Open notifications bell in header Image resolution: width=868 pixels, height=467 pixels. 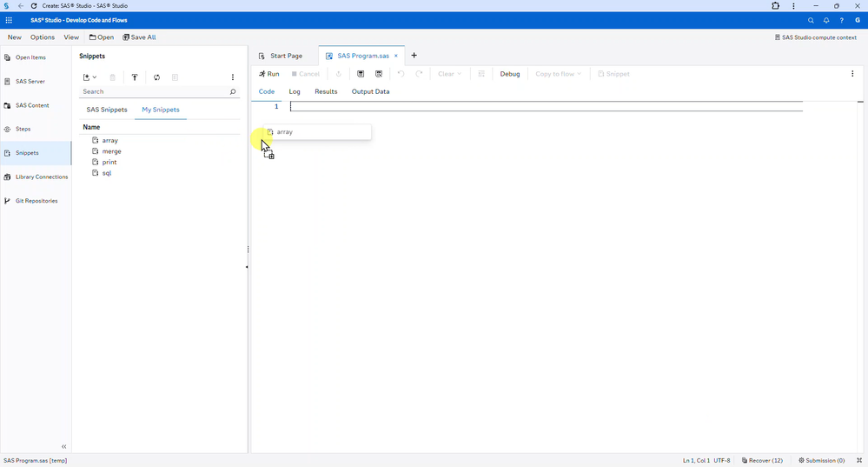tap(826, 21)
